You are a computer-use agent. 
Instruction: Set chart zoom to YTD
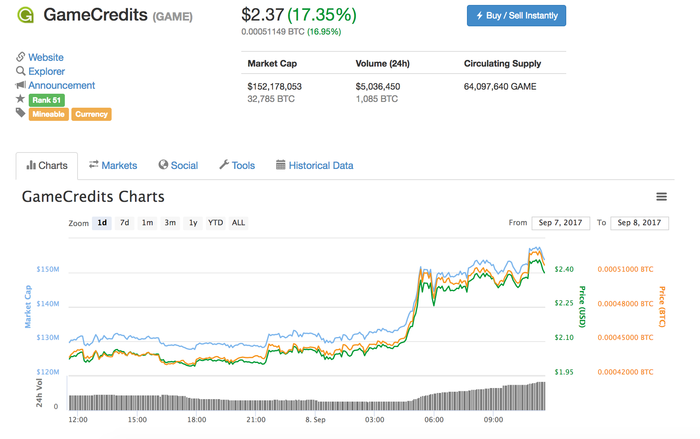click(x=216, y=223)
